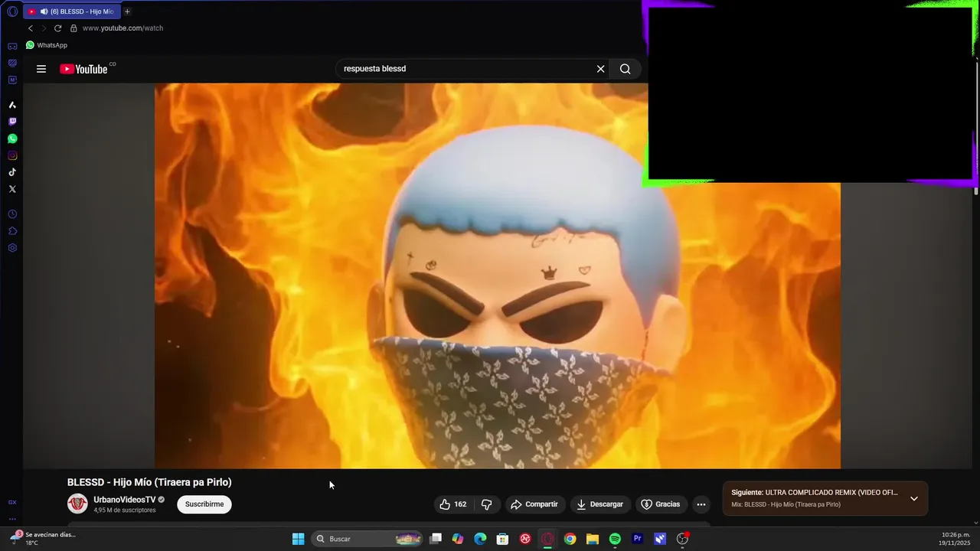The width and height of the screenshot is (980, 551).
Task: Click the address bar URL
Action: [122, 28]
